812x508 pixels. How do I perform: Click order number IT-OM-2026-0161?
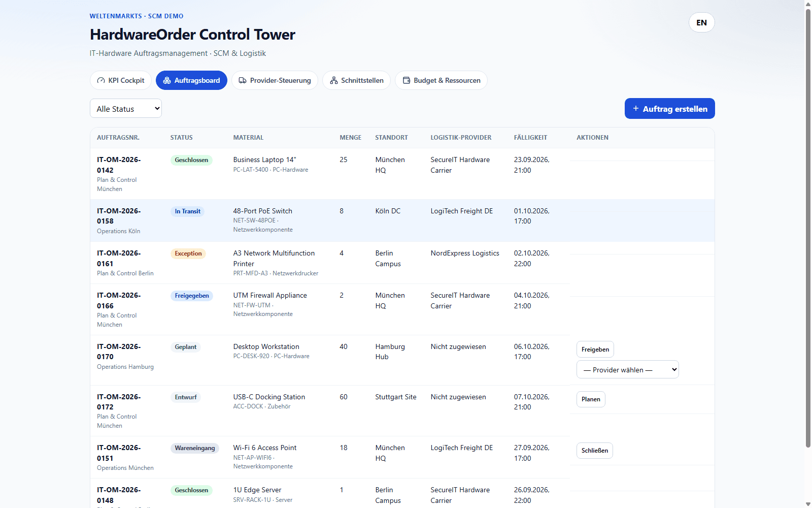coord(119,258)
